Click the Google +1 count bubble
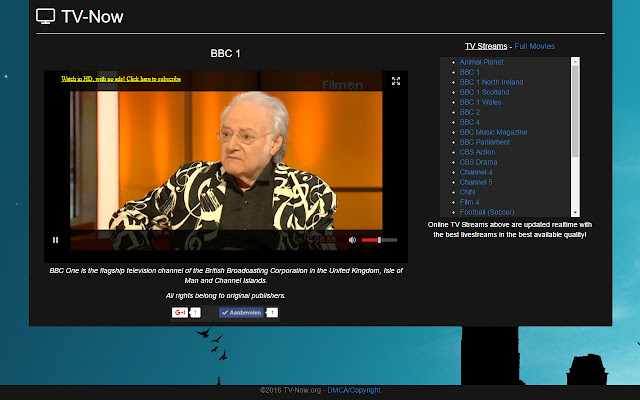Screen dimensions: 640x400 tap(195, 313)
